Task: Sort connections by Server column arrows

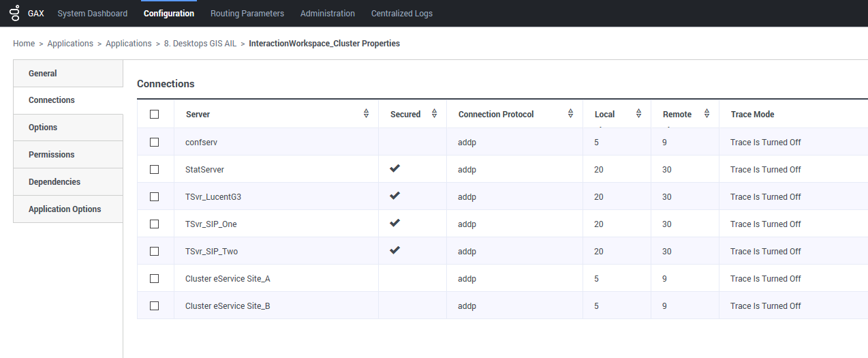Action: point(366,114)
